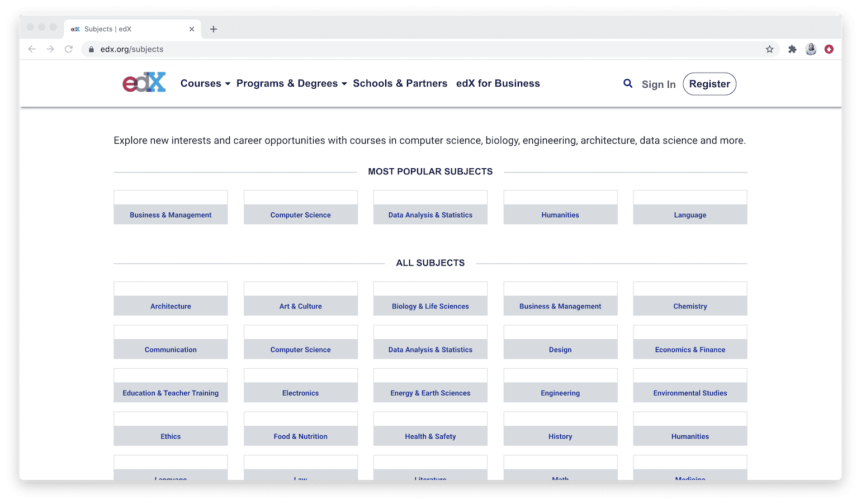Bookmark this page with the star icon

pyautogui.click(x=770, y=49)
